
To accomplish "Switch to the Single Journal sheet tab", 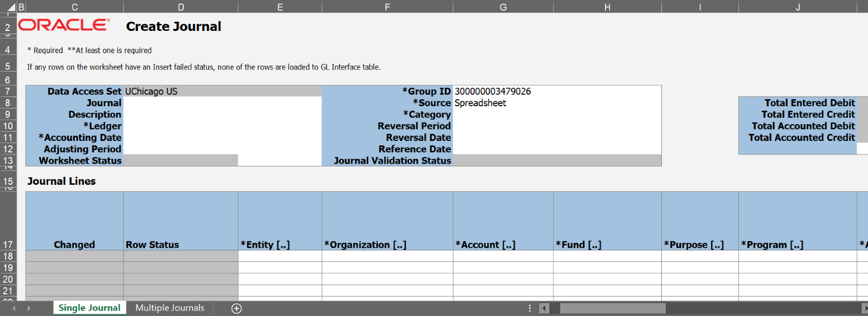I will click(90, 308).
